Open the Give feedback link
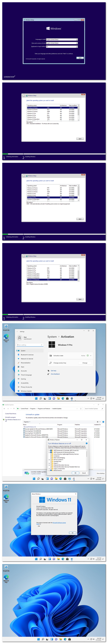108x644 pixels. click(x=55, y=374)
